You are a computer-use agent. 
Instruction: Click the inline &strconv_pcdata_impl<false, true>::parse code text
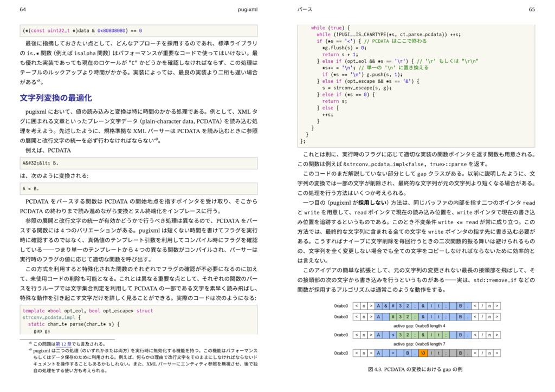click(x=405, y=164)
